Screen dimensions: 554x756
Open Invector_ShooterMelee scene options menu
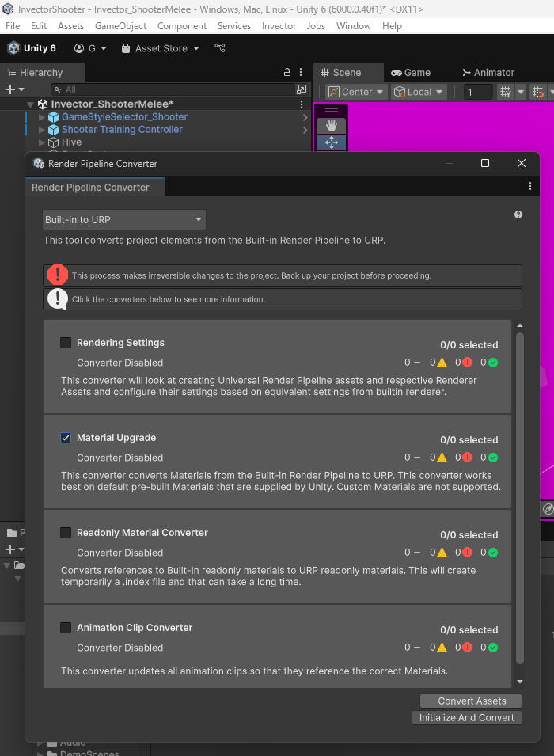[302, 104]
